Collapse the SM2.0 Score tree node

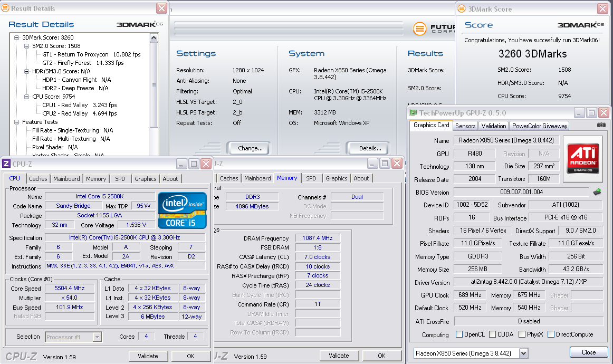[26, 46]
